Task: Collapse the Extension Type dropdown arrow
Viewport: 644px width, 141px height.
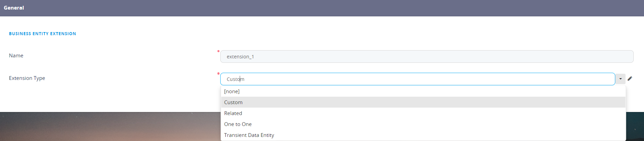Action: (620, 79)
